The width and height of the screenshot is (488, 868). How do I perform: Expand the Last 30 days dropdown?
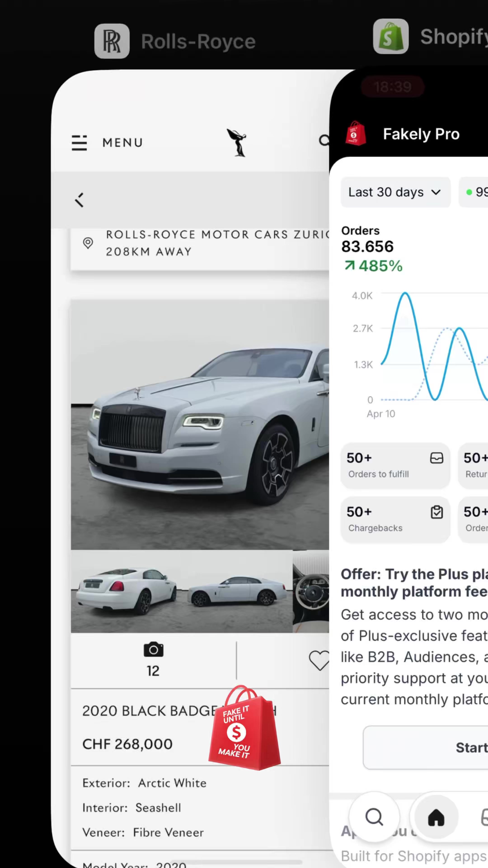pos(395,192)
